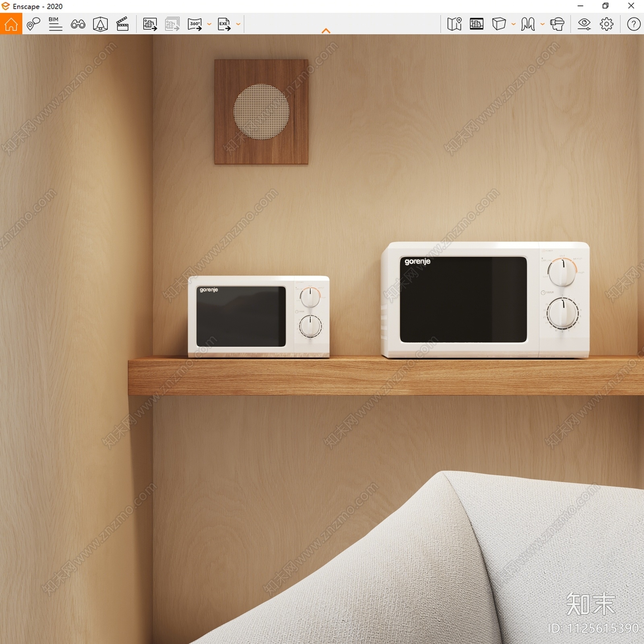The height and width of the screenshot is (644, 644).
Task: Export a 360° panorama
Action: tap(195, 24)
